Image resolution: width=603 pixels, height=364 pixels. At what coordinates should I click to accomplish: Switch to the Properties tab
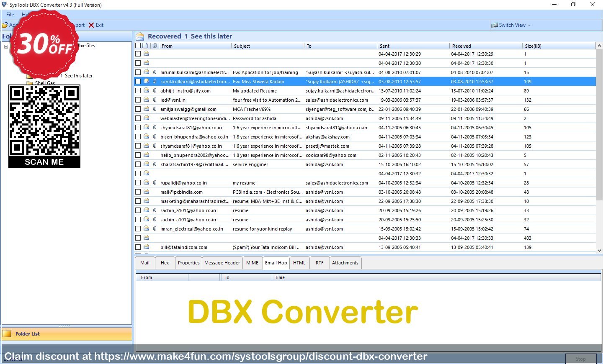click(x=189, y=263)
